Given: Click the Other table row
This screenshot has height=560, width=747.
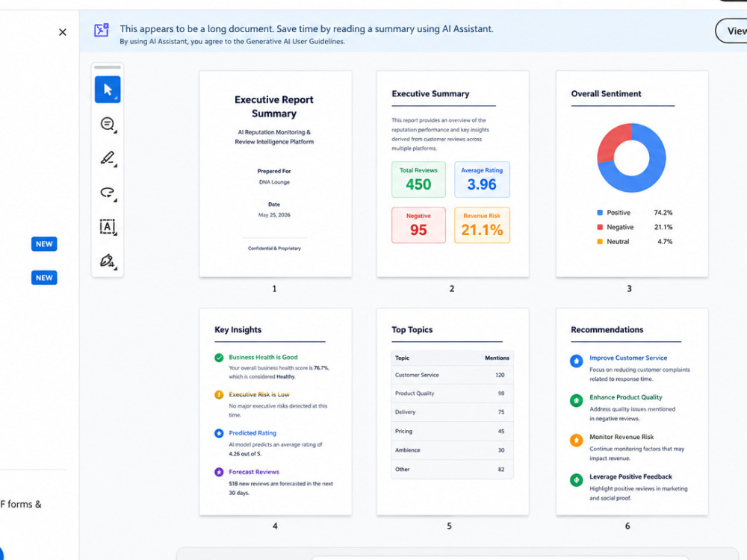Looking at the screenshot, I should (452, 469).
